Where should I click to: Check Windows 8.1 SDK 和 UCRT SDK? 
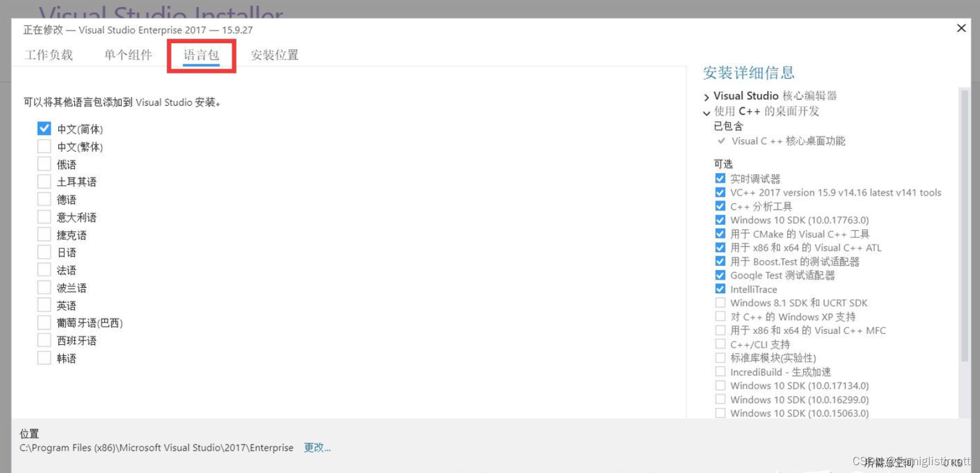pyautogui.click(x=720, y=302)
